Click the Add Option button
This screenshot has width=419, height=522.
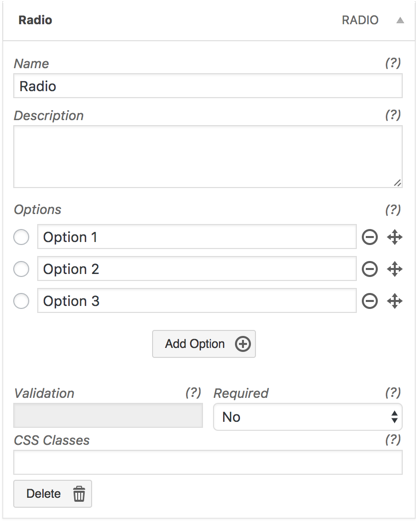(204, 344)
